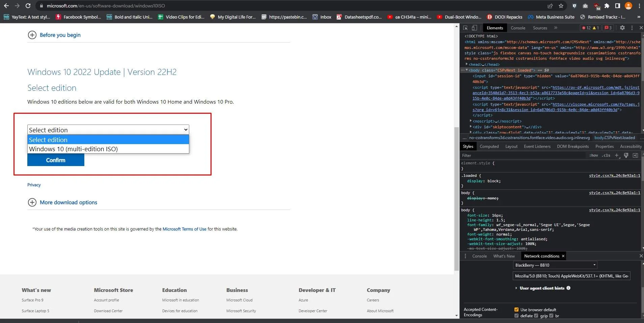
Task: Switch to the Sources tab
Action: [x=540, y=28]
